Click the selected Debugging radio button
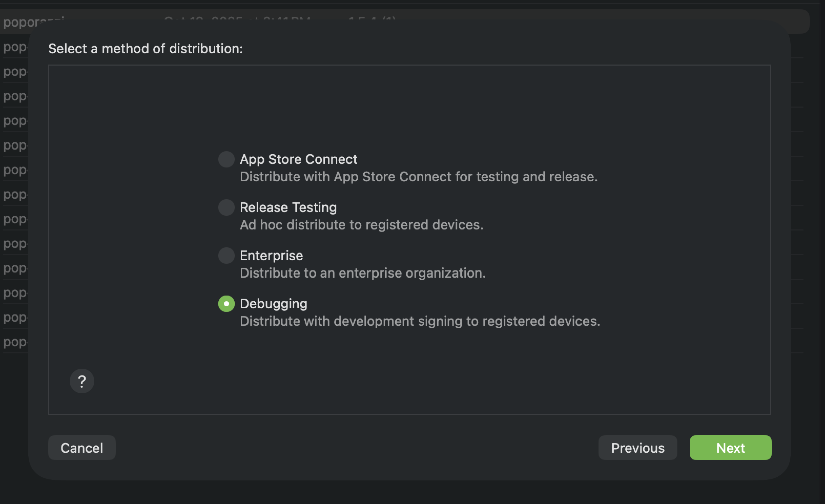 pos(226,304)
